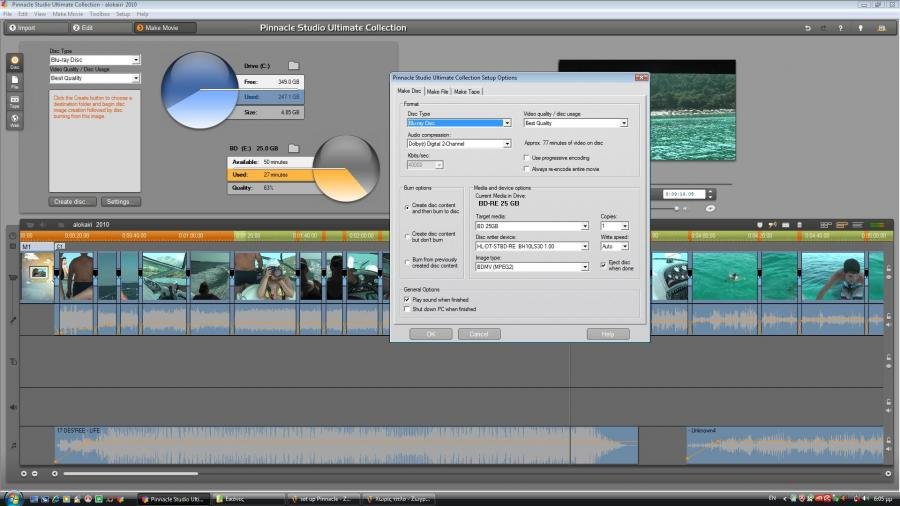Click the preview timecode stepper arrows
Screen dimensions: 900x506
[711, 194]
